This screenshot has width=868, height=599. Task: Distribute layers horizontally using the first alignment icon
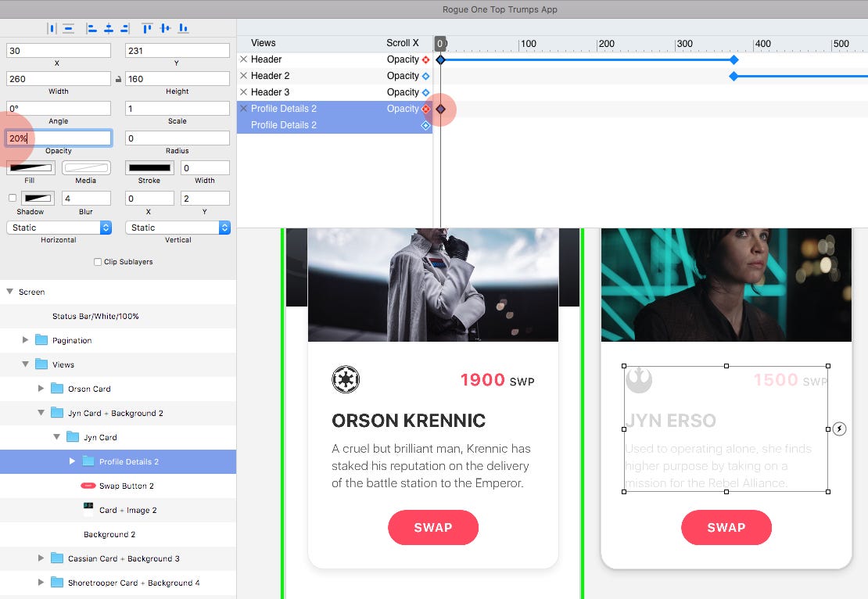(x=52, y=28)
